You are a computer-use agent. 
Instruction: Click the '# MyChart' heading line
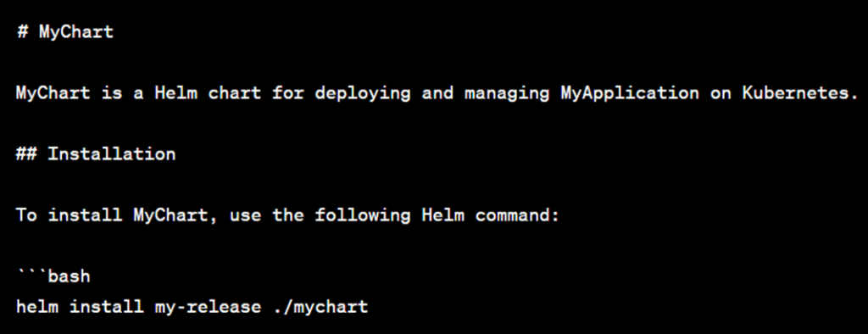coord(64,31)
